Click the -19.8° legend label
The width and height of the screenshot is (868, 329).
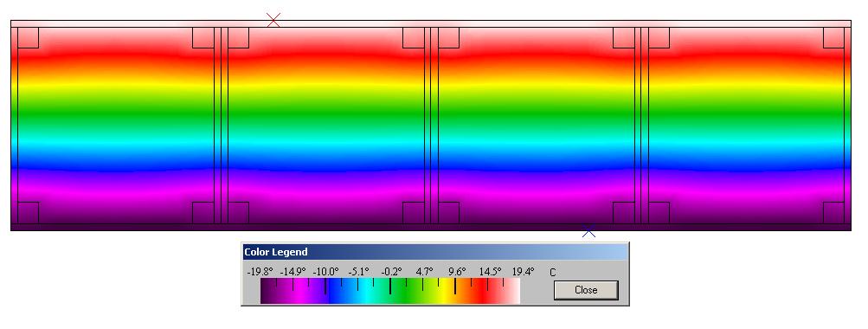click(260, 271)
